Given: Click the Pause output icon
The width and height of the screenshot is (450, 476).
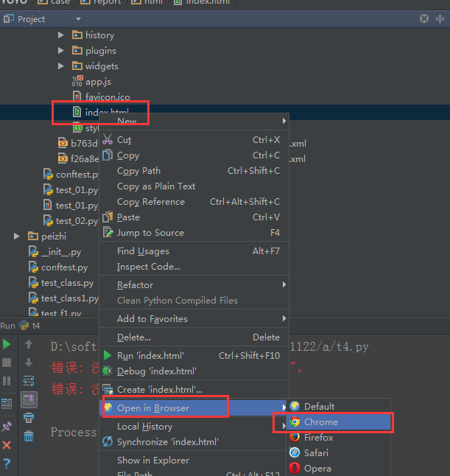Looking at the screenshot, I should [7, 381].
